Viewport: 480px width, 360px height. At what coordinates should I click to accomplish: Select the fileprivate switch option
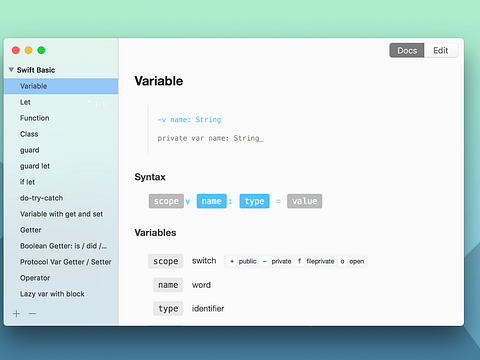point(316,261)
